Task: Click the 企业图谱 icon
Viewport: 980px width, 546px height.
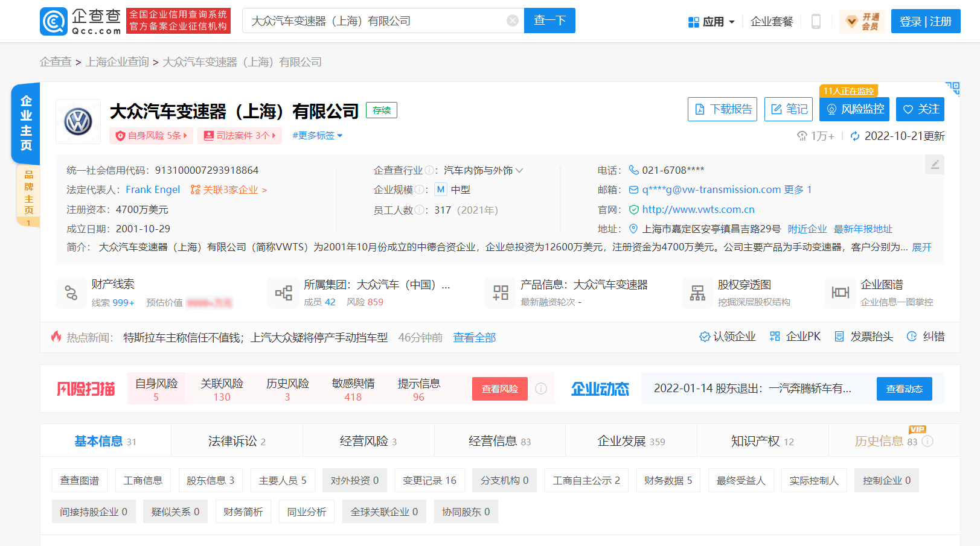Action: click(x=841, y=293)
